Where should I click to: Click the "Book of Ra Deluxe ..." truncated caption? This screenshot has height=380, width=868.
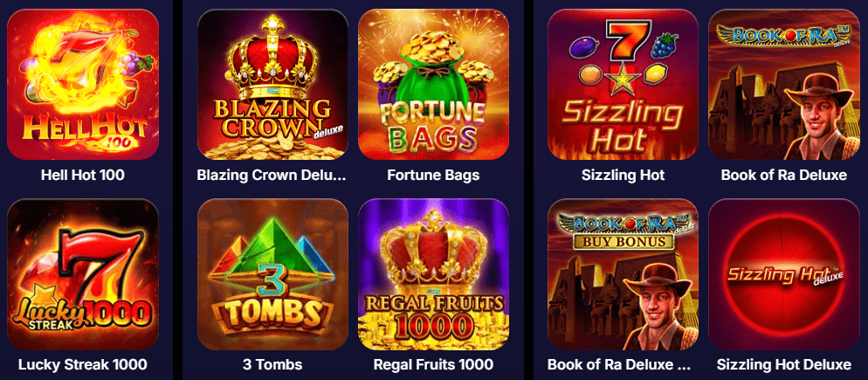tap(619, 364)
